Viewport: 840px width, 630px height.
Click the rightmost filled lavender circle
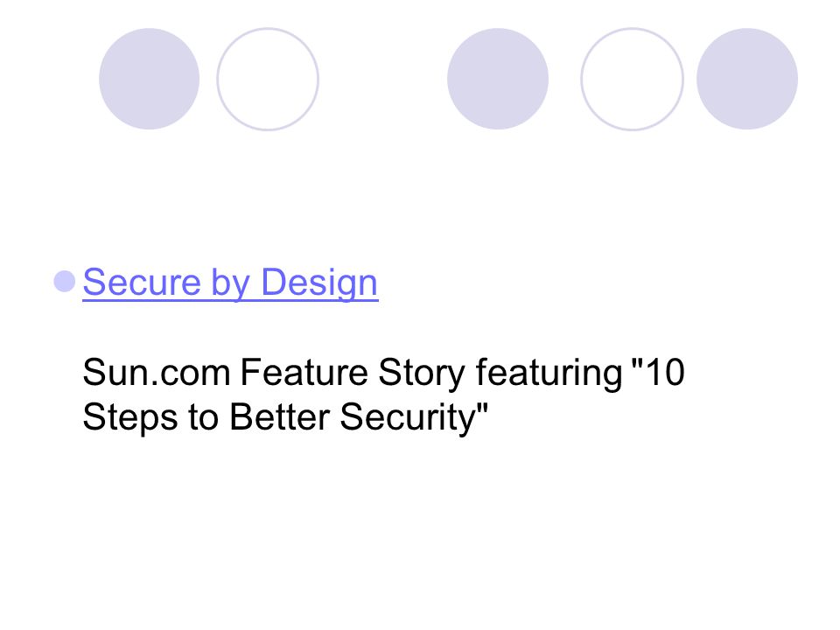[x=746, y=79]
